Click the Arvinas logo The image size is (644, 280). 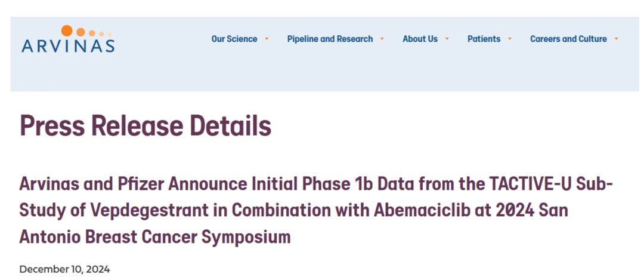click(68, 39)
